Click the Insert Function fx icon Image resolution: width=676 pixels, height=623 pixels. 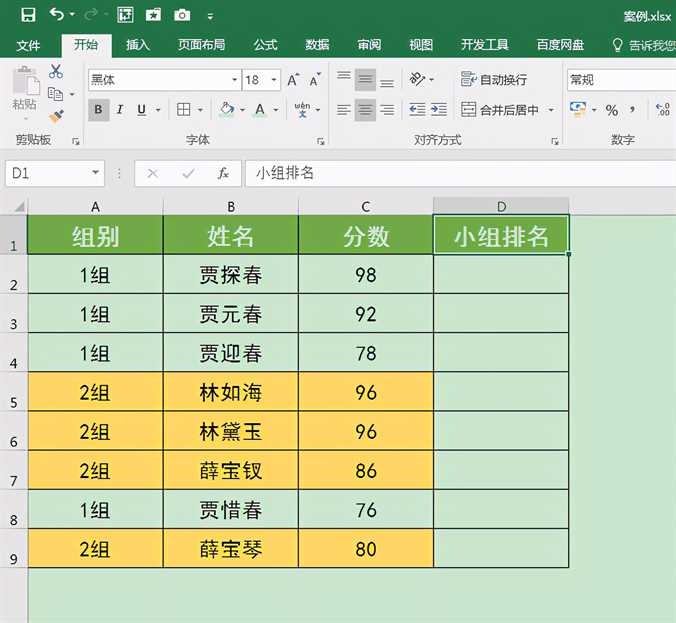224,173
